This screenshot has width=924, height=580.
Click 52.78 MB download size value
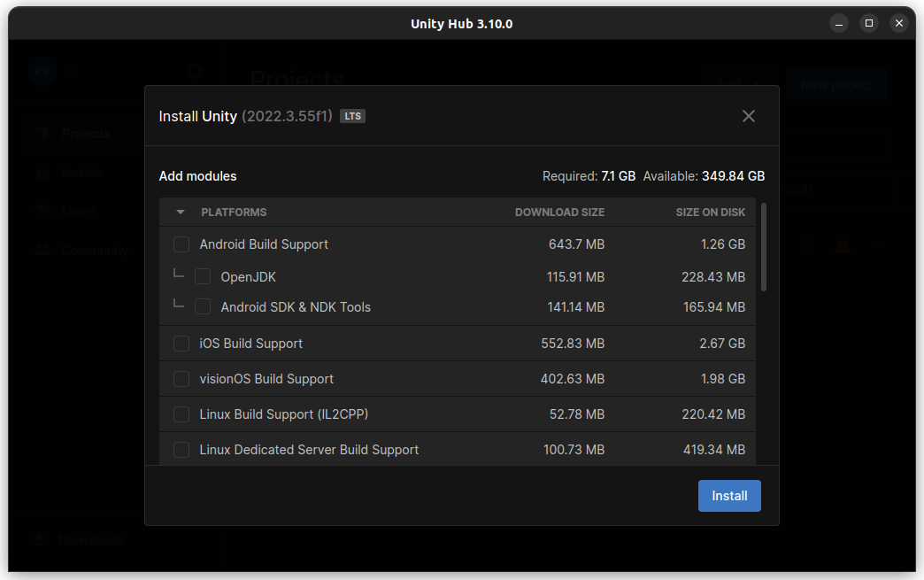tap(577, 414)
